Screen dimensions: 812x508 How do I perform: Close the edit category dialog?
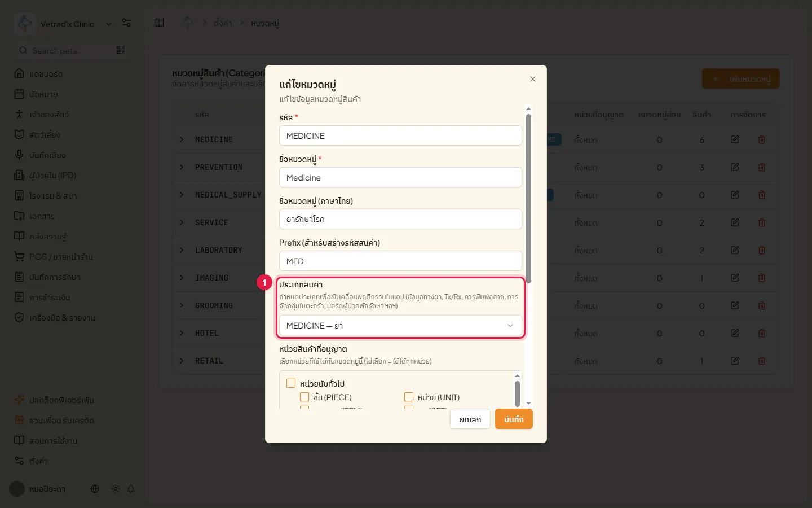click(533, 79)
